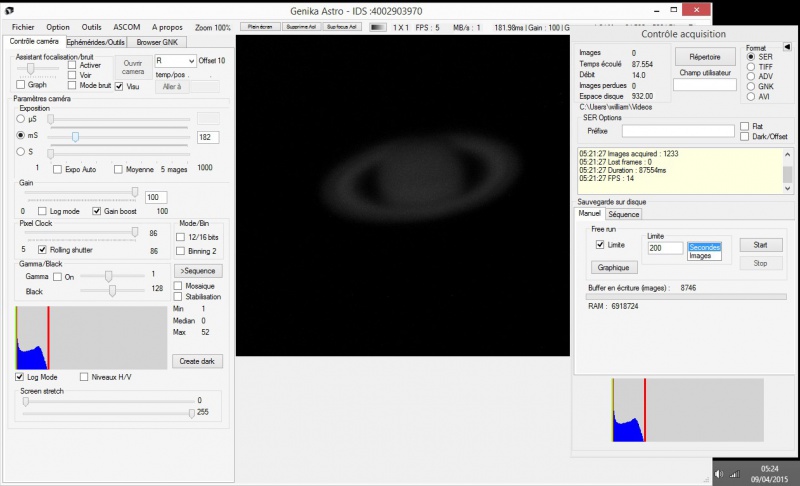Click the Préfixe text field
The width and height of the screenshot is (800, 486).
pos(678,131)
